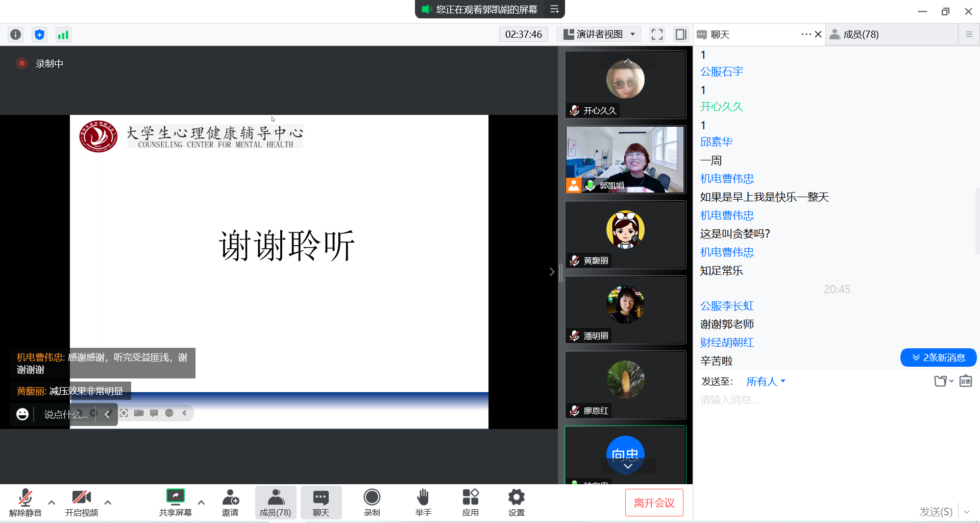
Task: Switch to the 成员(78) panel tab
Action: point(861,34)
